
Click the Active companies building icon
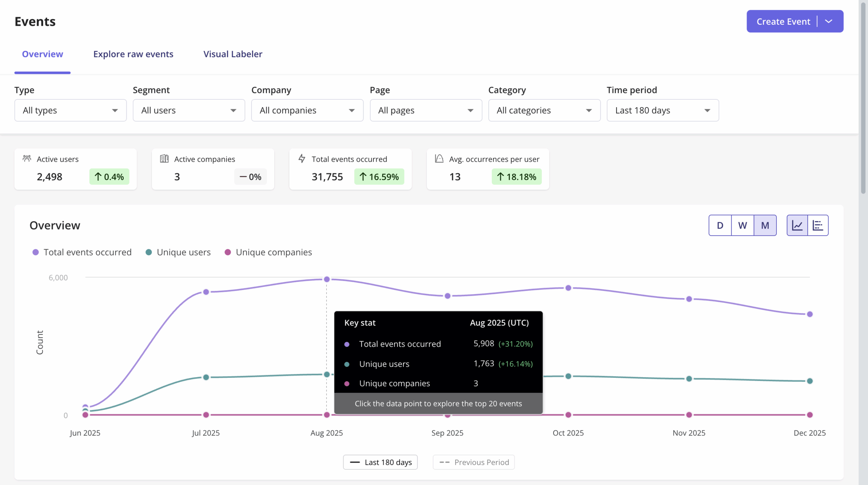point(165,158)
